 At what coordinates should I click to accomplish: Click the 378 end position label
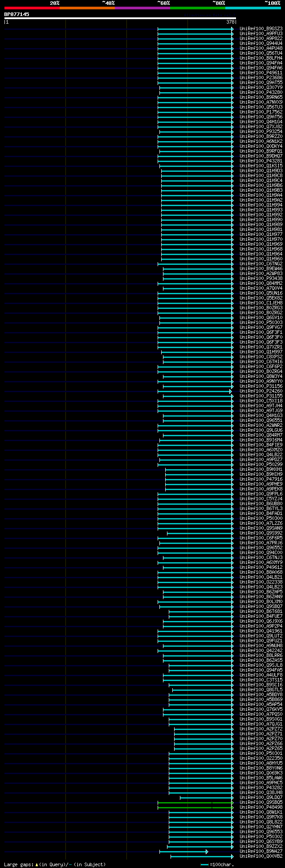[x=230, y=22]
